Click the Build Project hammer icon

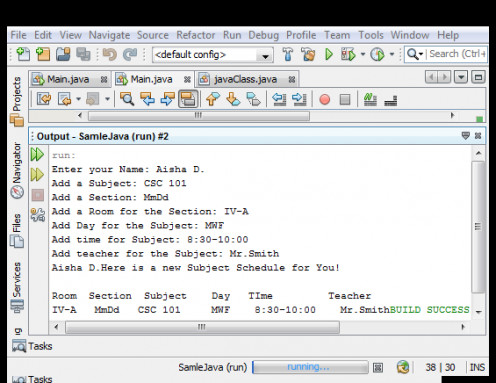tap(288, 54)
